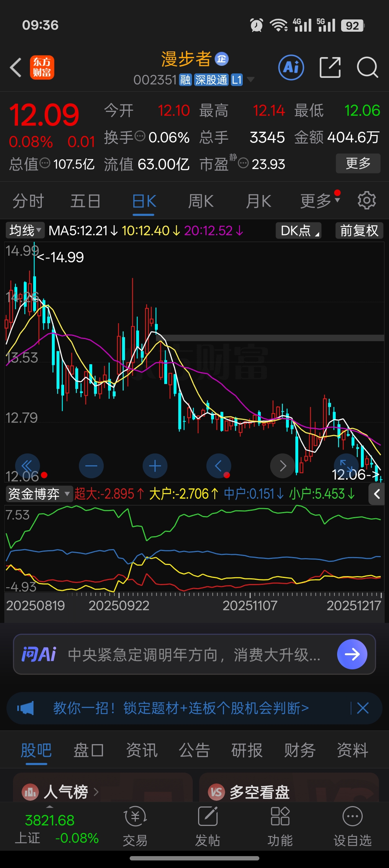Open search with the magnifier icon
The image size is (389, 868).
[367, 67]
